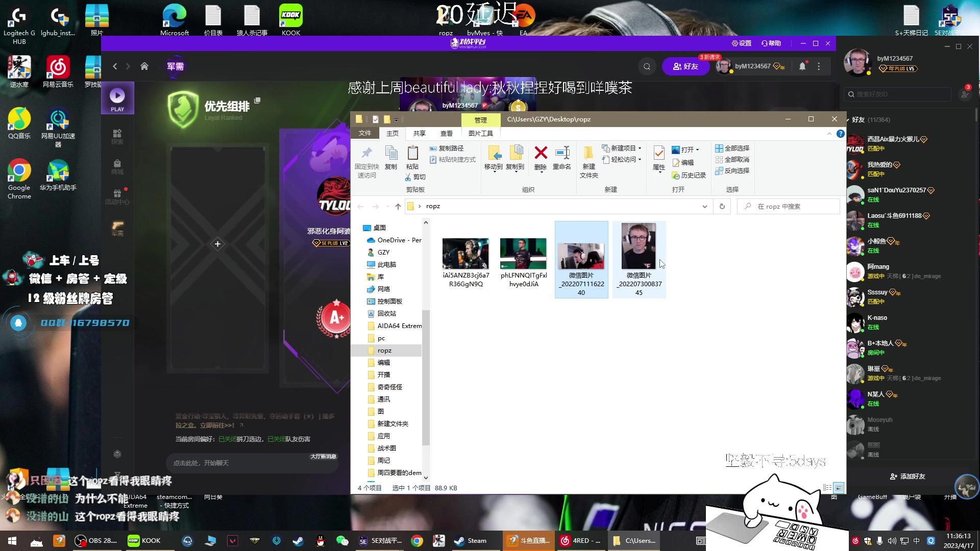Switch to the View (查看) ribbon tab
Image resolution: width=980 pixels, height=551 pixels.
coord(447,133)
